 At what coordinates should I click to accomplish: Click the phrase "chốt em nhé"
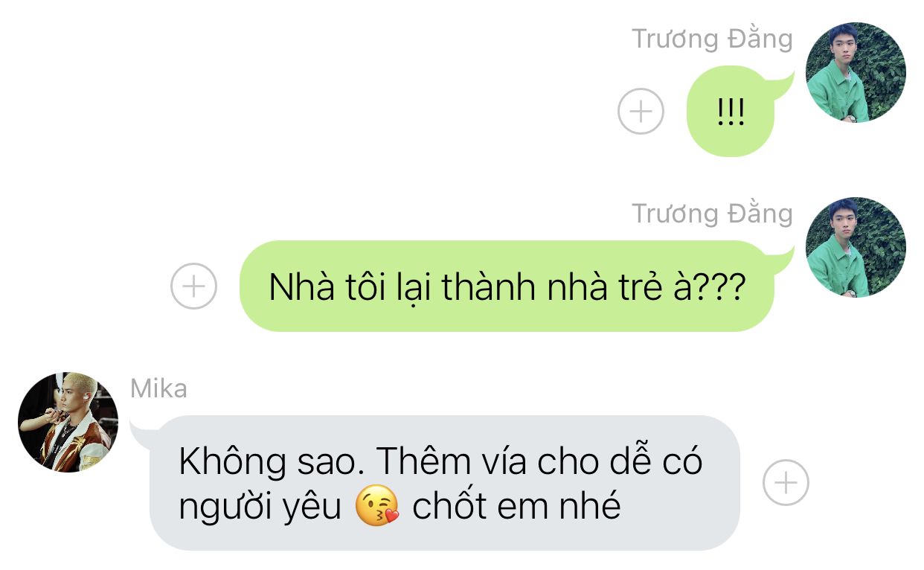pyautogui.click(x=516, y=507)
